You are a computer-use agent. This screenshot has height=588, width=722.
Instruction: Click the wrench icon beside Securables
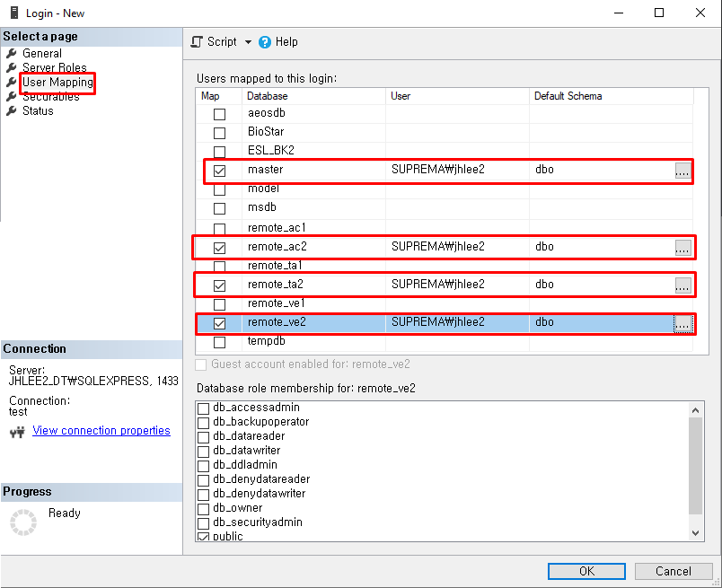click(11, 96)
